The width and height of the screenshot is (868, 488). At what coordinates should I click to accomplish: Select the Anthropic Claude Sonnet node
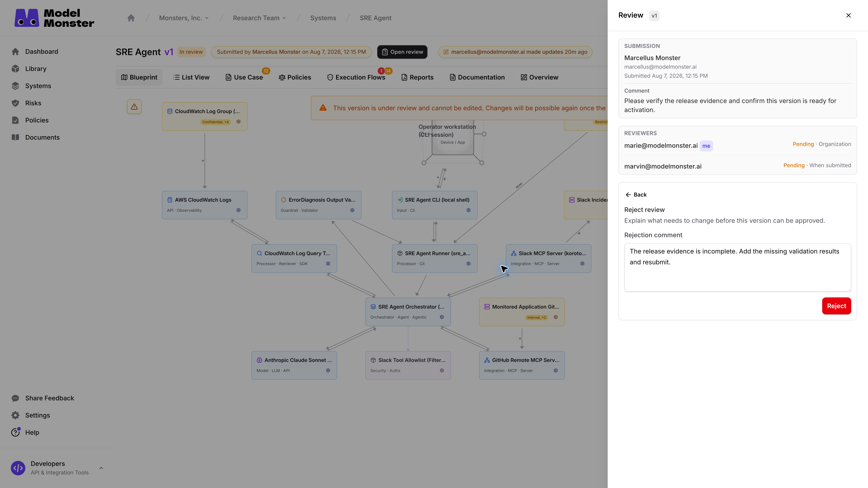[294, 365]
